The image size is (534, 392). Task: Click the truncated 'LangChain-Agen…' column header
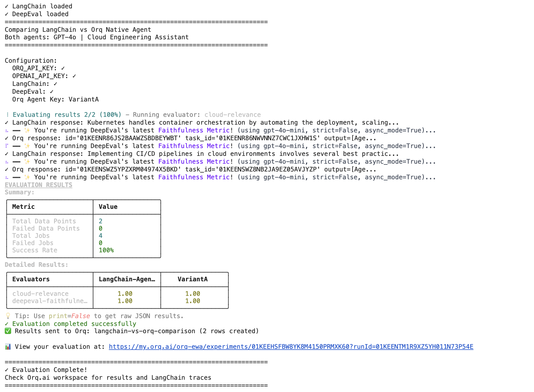[127, 279]
